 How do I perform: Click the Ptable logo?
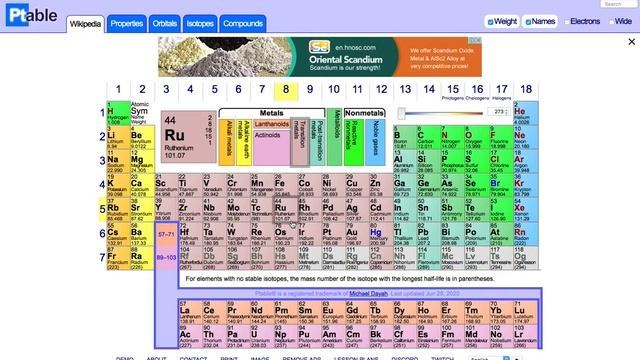[x=31, y=15]
